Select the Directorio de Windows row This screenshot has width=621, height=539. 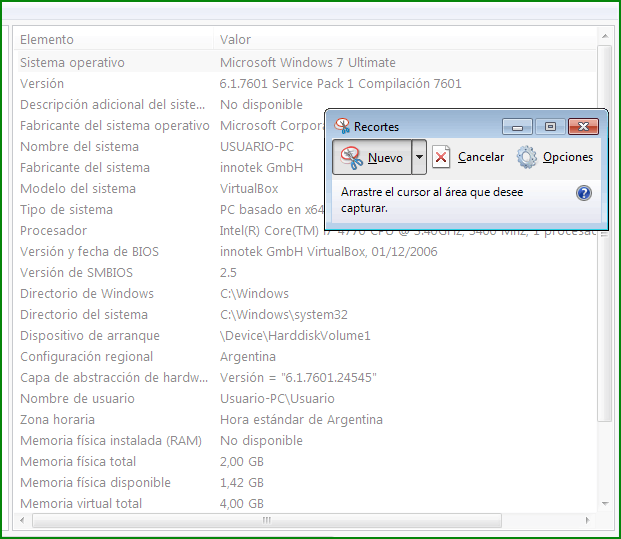[x=305, y=293]
